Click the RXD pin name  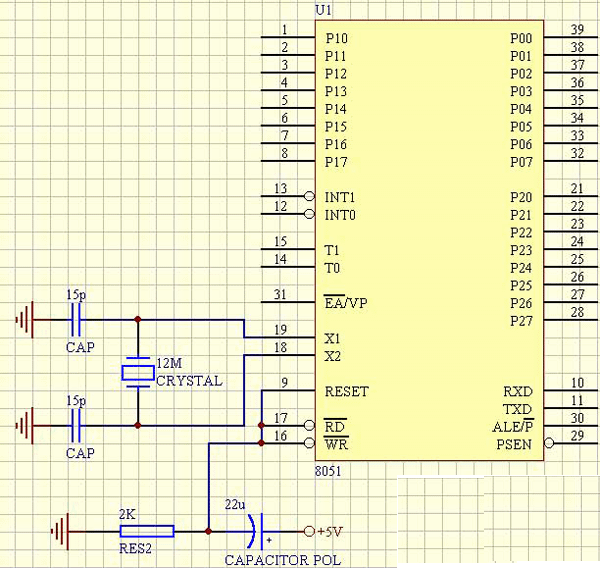[517, 391]
